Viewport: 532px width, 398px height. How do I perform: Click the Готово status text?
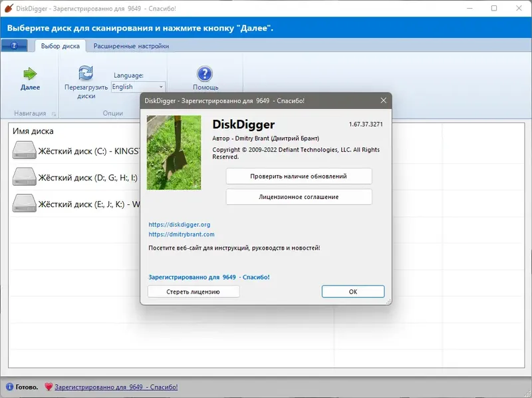[x=27, y=387]
